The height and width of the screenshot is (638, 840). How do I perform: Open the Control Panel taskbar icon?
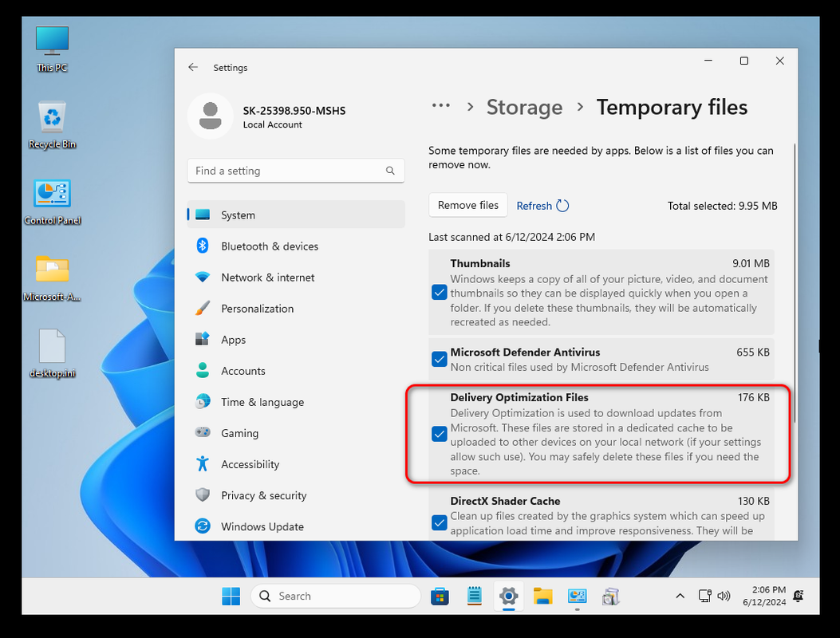577,597
